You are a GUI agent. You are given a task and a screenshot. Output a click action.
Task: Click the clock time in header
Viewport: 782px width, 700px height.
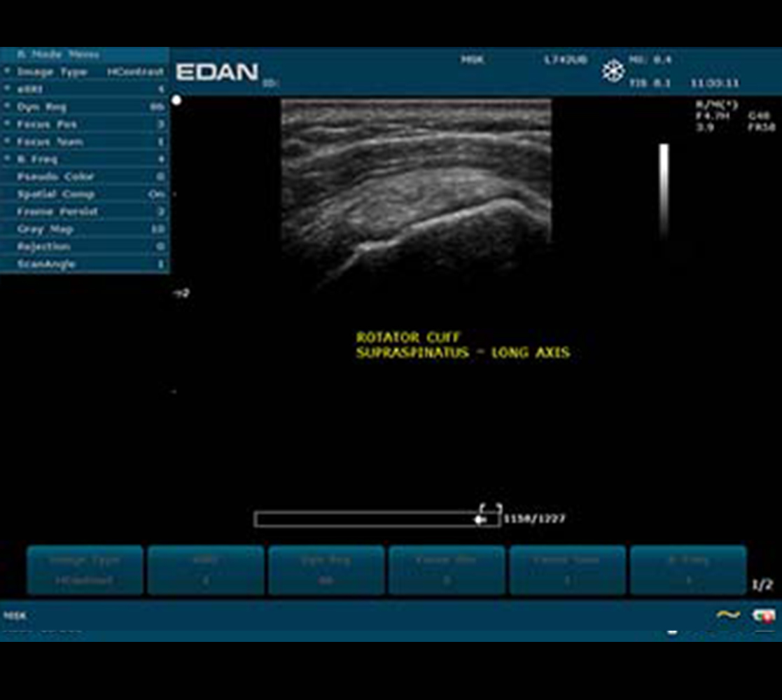(x=715, y=83)
